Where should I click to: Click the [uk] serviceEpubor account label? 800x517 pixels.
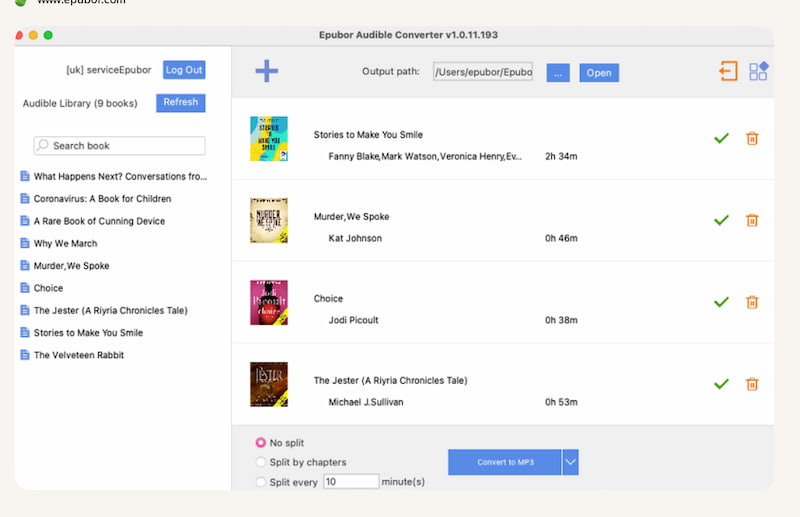(109, 70)
